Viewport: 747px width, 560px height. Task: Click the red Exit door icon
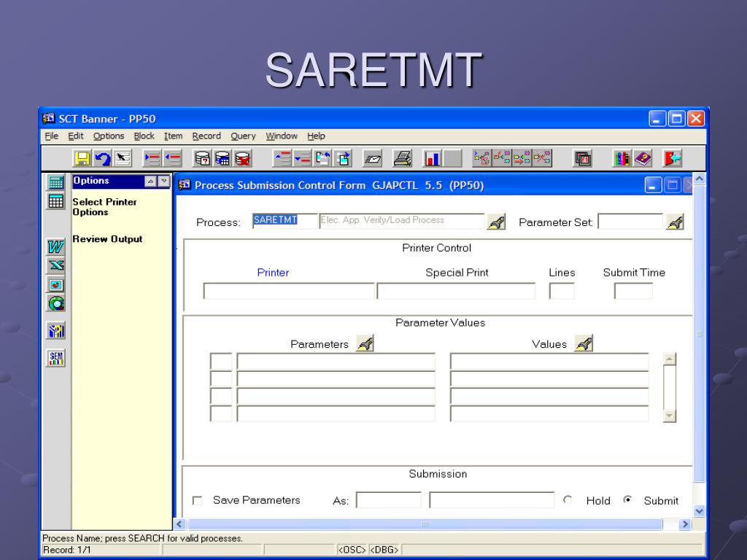coord(672,158)
